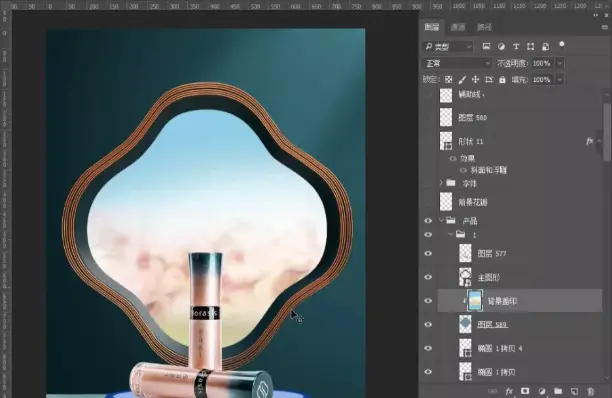
Task: Toggle visibility of 效果 effects
Action: point(453,159)
